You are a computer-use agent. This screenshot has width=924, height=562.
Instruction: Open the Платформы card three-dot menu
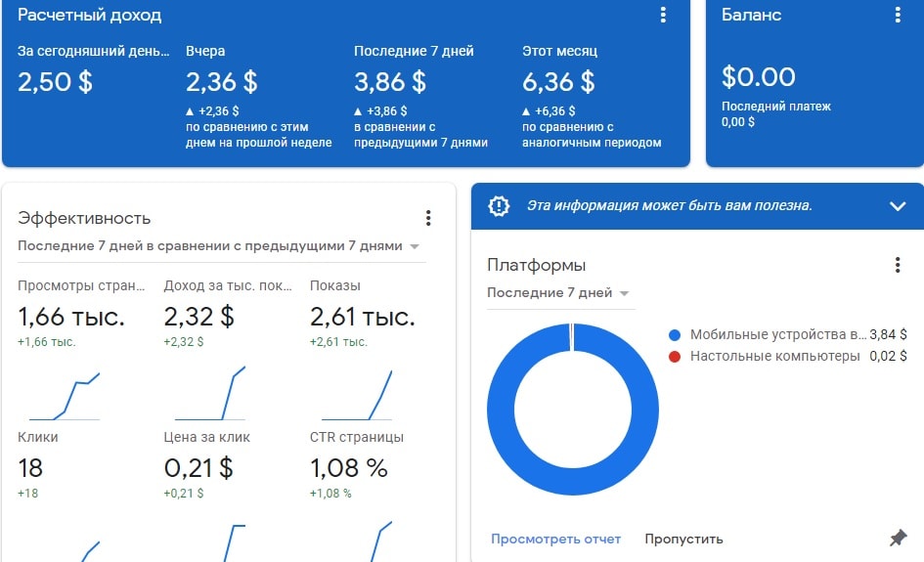pos(898,265)
